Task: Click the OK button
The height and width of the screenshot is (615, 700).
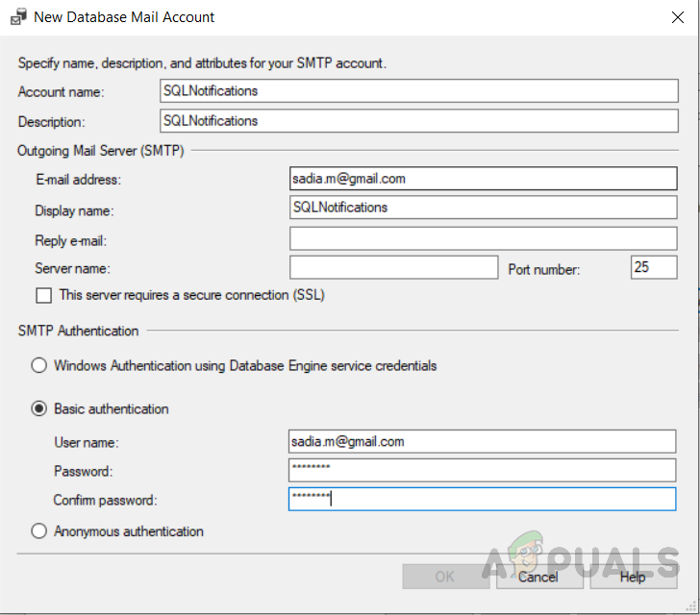Action: tap(445, 577)
